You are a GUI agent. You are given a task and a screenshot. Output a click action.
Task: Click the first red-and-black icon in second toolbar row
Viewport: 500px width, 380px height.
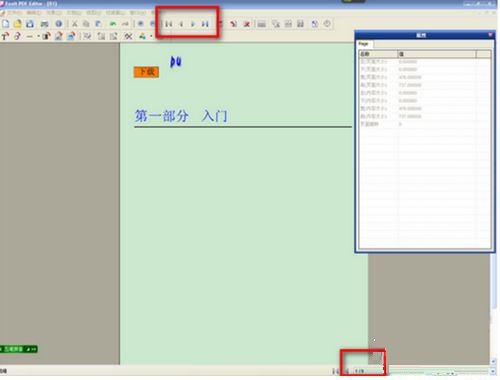click(5, 36)
